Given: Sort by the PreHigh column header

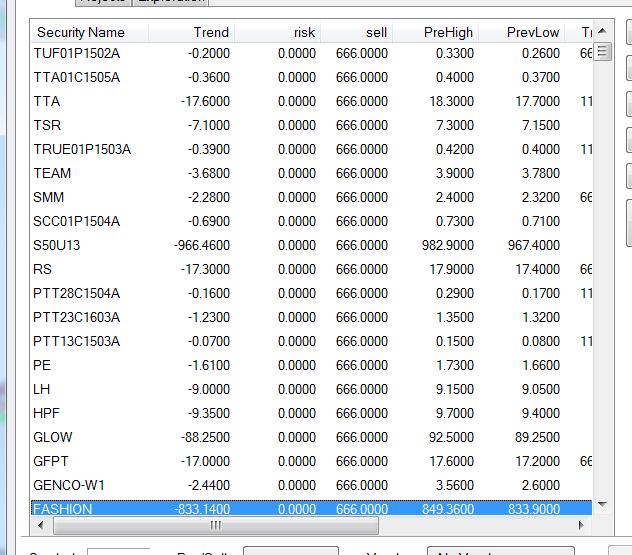Looking at the screenshot, I should (435, 32).
